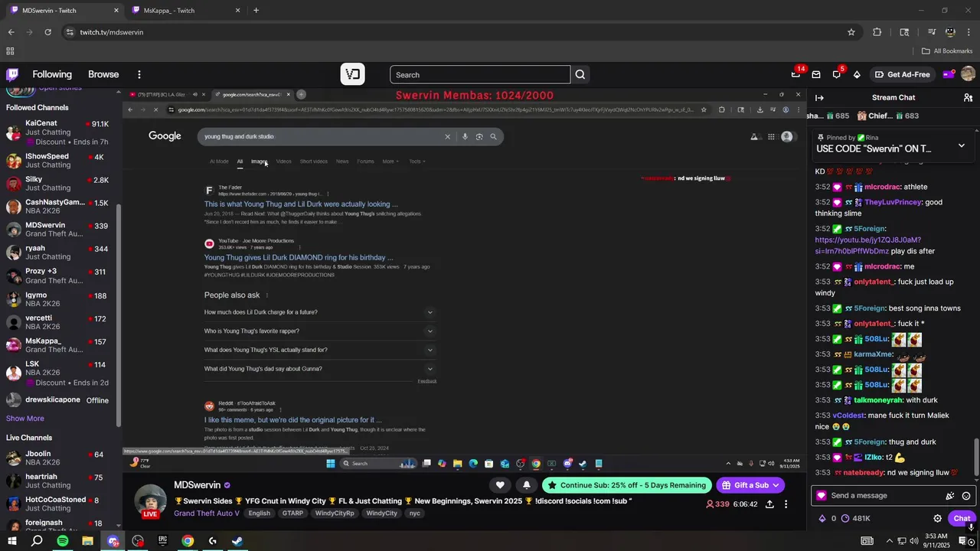Open Jboolin in Live Channels
Viewport: 980px width, 551px height.
[58, 458]
